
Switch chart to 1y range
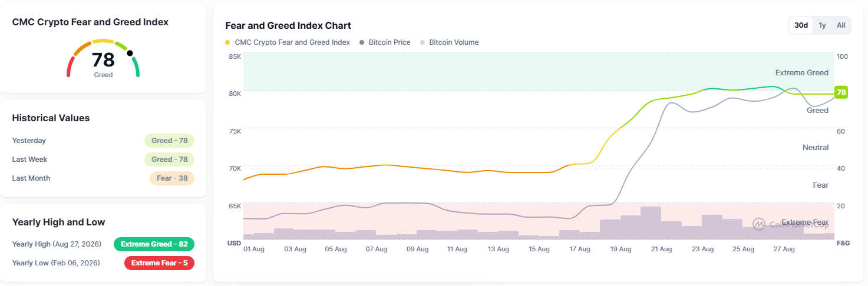pyautogui.click(x=822, y=25)
